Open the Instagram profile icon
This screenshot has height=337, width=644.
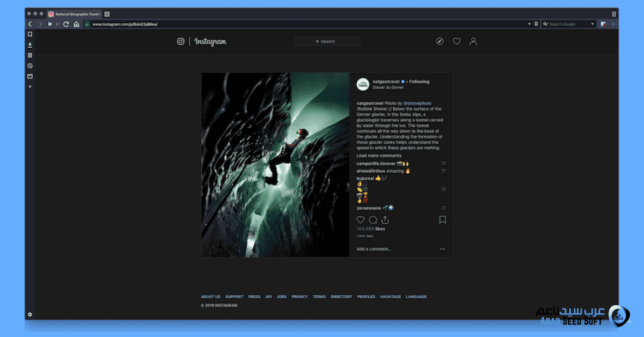pos(473,41)
